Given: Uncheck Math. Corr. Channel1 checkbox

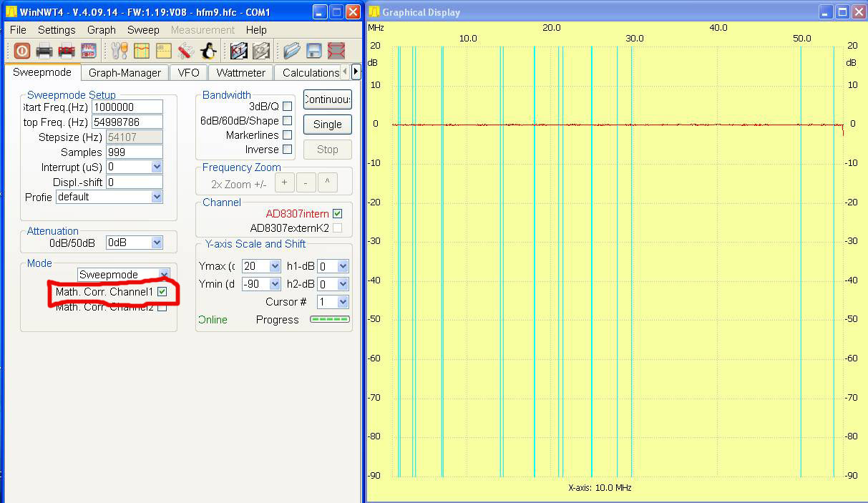Looking at the screenshot, I should tap(162, 292).
